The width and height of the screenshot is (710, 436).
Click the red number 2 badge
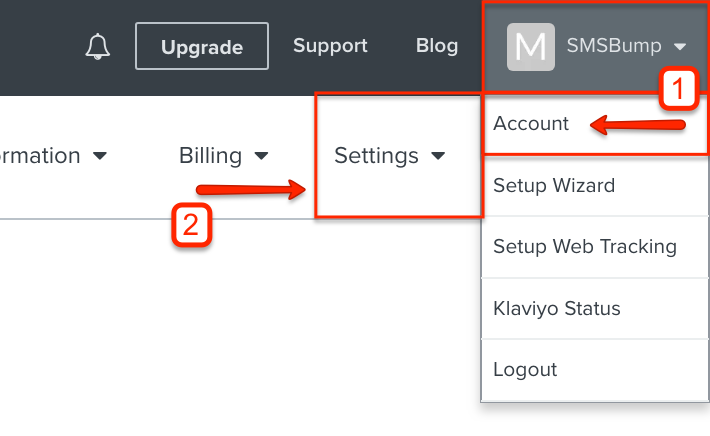tap(192, 225)
